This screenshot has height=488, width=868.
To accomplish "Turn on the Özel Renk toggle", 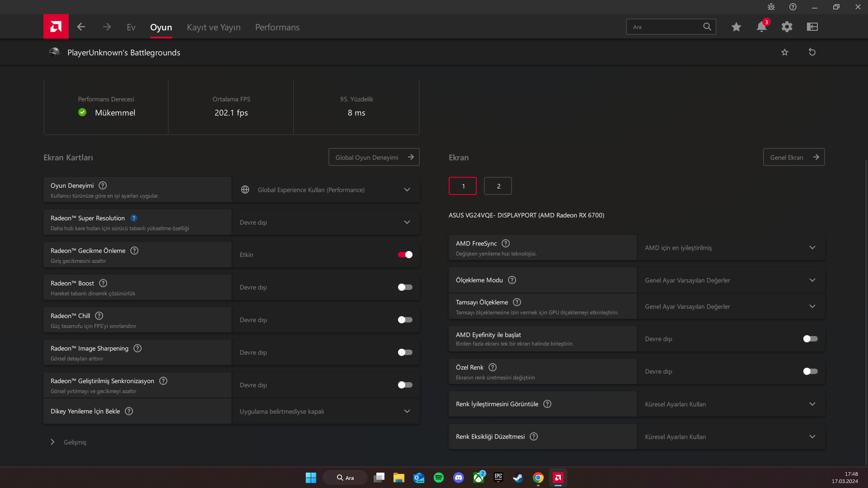I will 810,371.
